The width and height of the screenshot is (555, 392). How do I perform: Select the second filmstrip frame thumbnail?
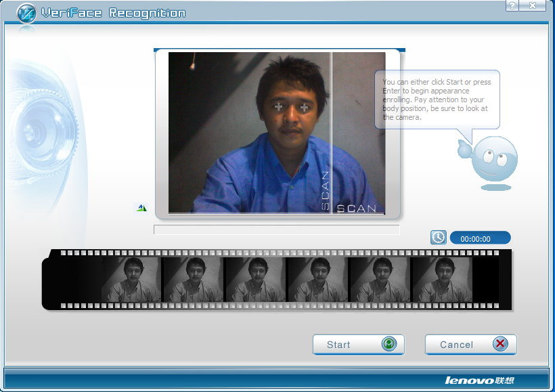tap(194, 280)
